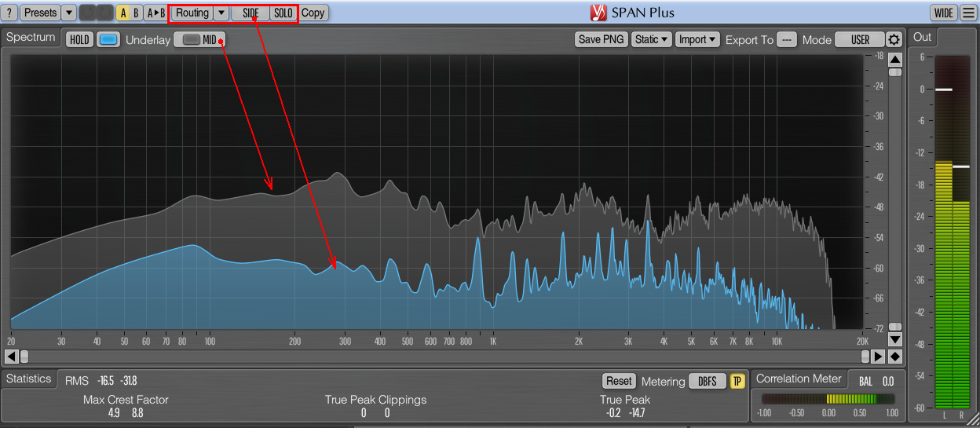Switch to preset slot A

[x=123, y=13]
